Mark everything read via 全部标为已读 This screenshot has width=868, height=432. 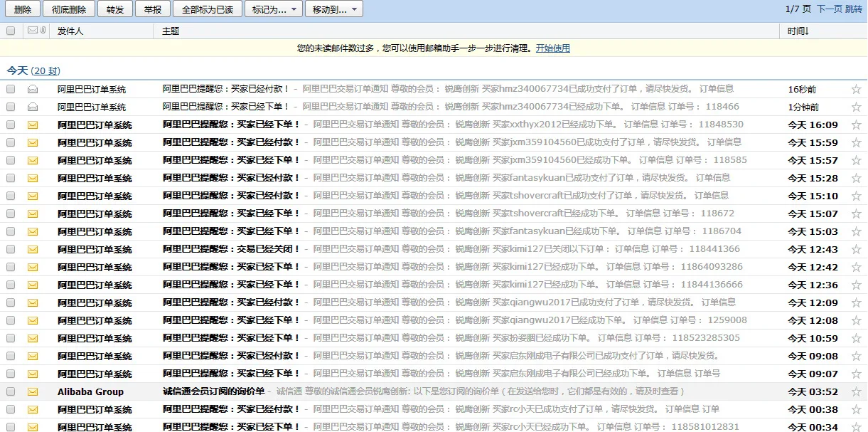point(207,9)
